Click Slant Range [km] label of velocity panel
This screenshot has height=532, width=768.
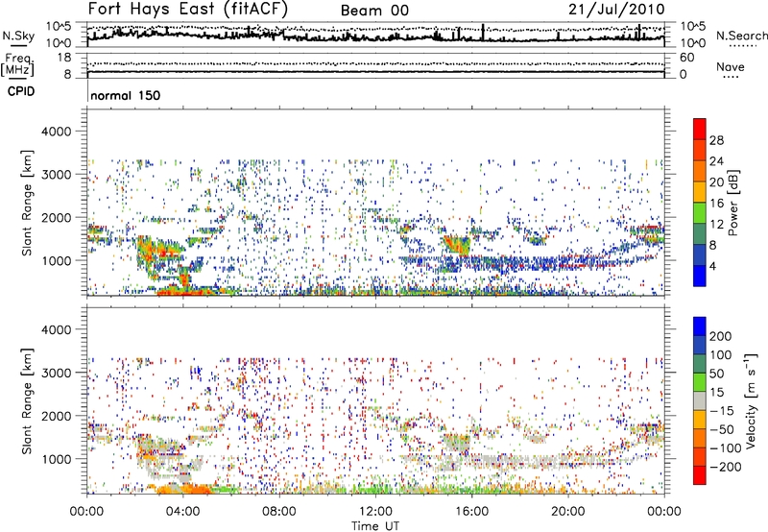pos(27,401)
